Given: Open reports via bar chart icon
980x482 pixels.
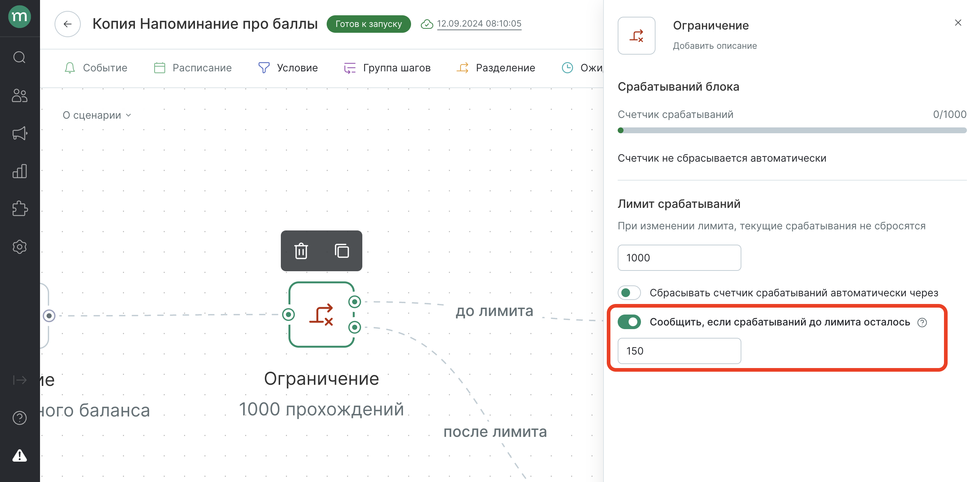Looking at the screenshot, I should tap(19, 171).
